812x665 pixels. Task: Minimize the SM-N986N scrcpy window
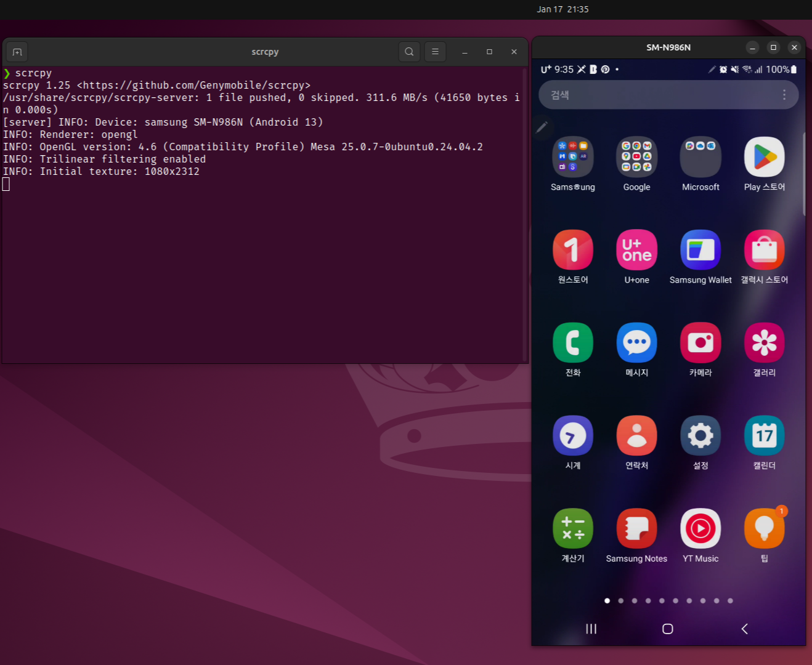[752, 47]
